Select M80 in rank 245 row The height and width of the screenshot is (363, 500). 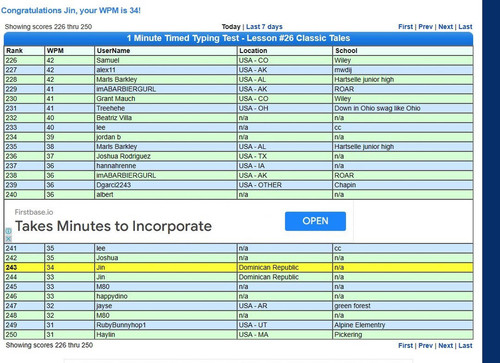click(103, 287)
